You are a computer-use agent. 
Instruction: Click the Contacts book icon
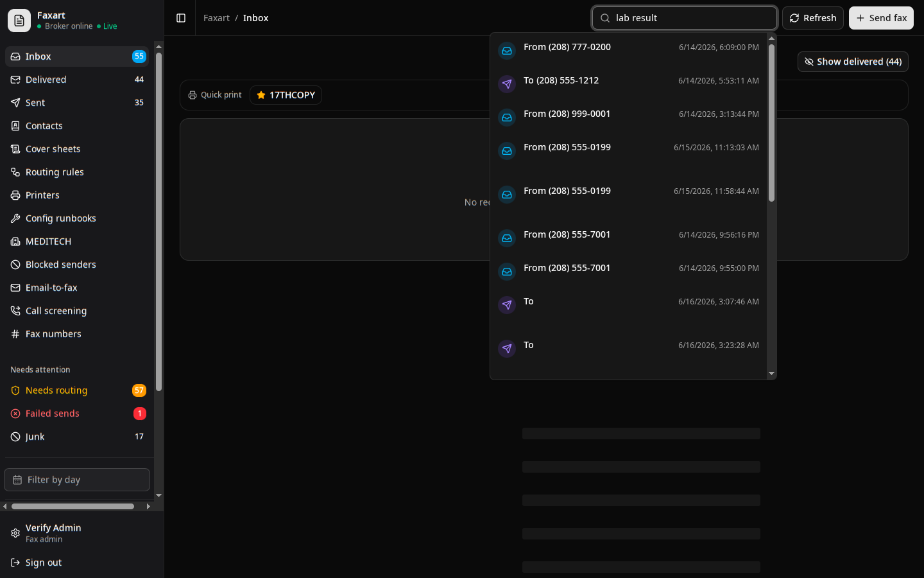(x=15, y=126)
